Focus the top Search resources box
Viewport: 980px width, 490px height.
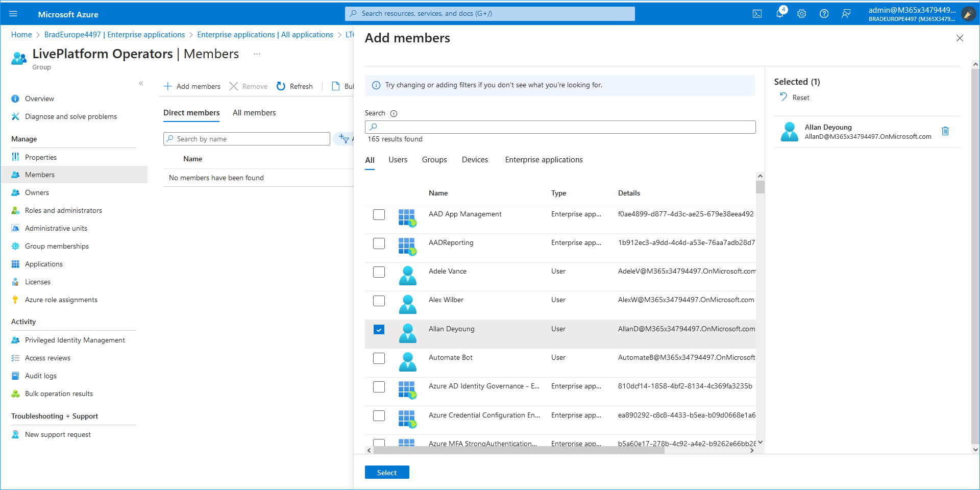[x=490, y=14]
